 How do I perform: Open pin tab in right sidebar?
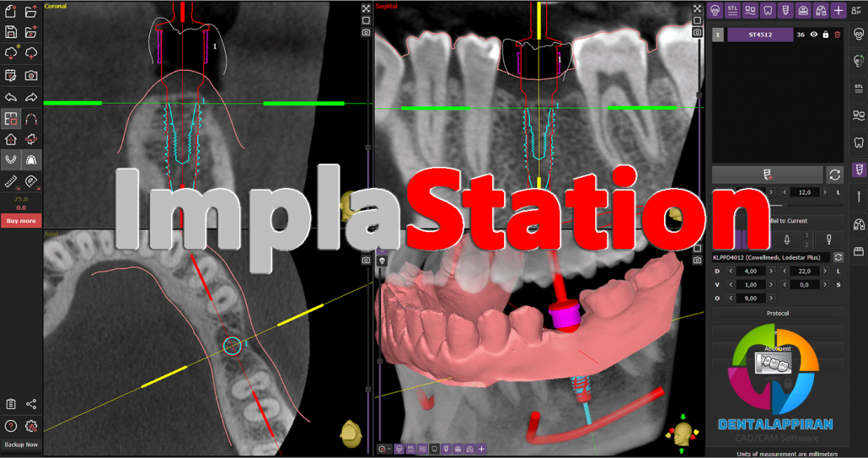point(859,197)
